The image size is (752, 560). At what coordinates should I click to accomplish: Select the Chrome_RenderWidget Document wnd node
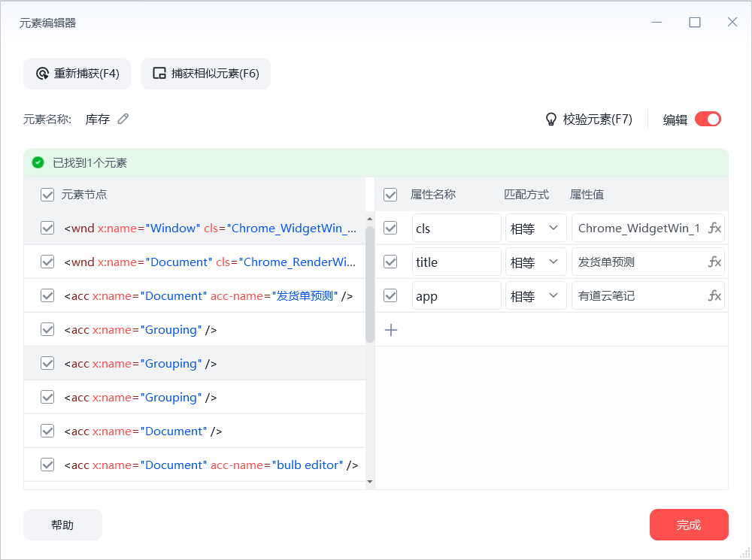(x=209, y=262)
